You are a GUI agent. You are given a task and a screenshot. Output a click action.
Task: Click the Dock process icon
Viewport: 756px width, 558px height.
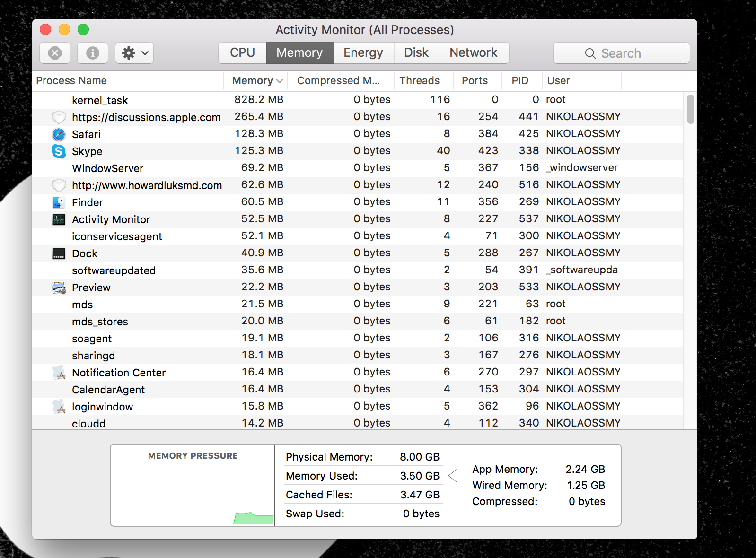[x=59, y=253]
